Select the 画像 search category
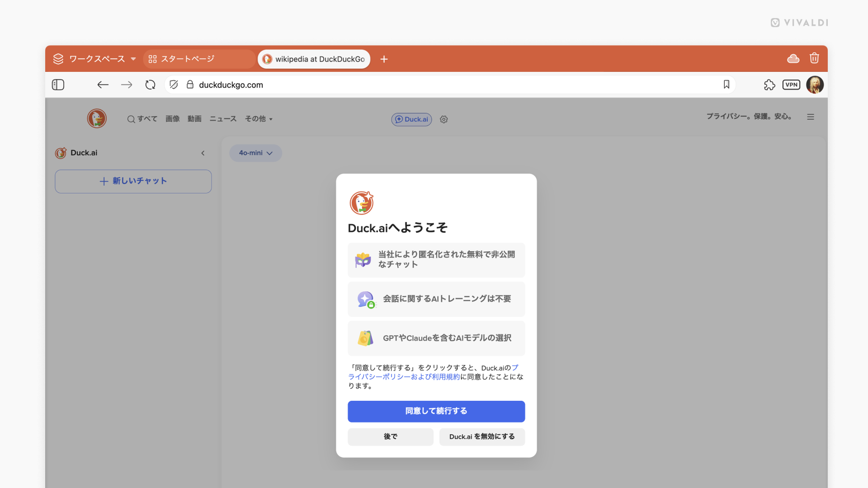This screenshot has width=868, height=488. click(x=173, y=119)
